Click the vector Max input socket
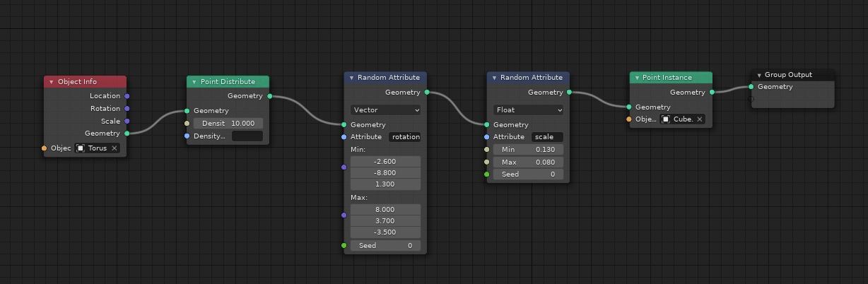Screen dimensions: 868x284 (x=344, y=215)
